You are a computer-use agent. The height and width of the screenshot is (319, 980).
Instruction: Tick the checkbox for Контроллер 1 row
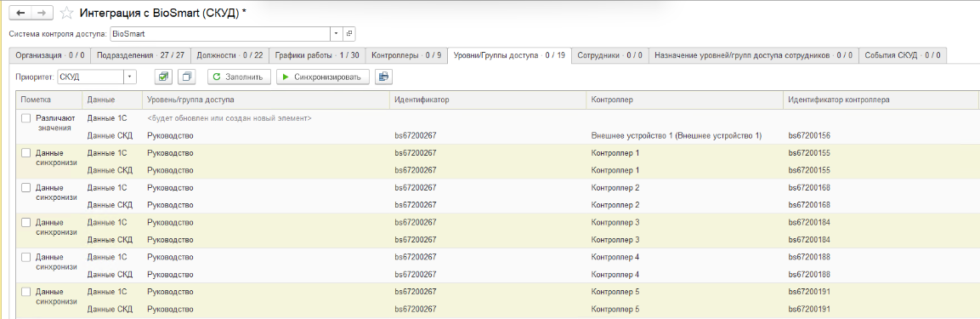pos(25,152)
